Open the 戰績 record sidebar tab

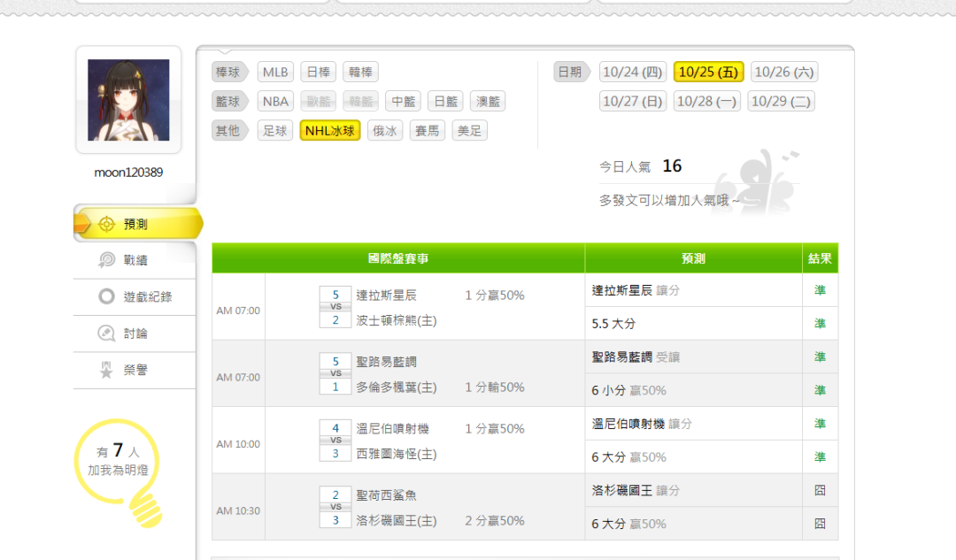coord(135,260)
